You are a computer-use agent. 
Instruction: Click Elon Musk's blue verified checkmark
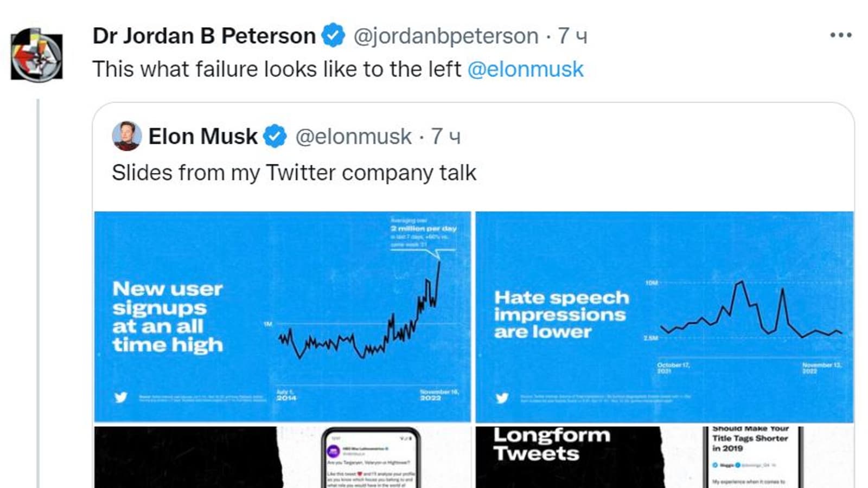[x=275, y=137]
